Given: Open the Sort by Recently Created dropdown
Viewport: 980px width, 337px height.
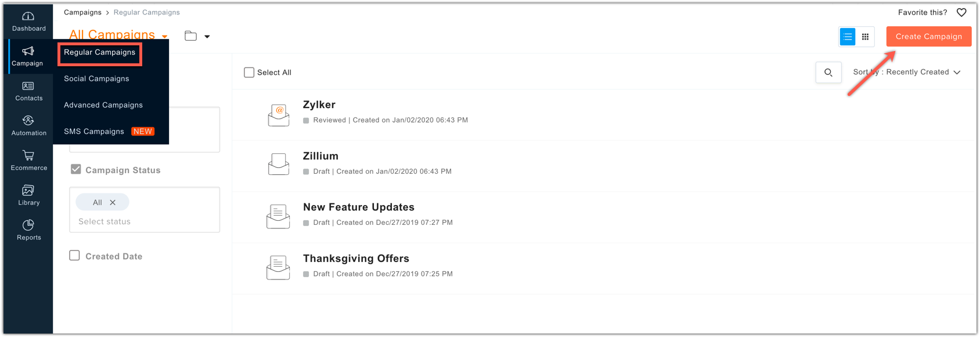Looking at the screenshot, I should [906, 72].
